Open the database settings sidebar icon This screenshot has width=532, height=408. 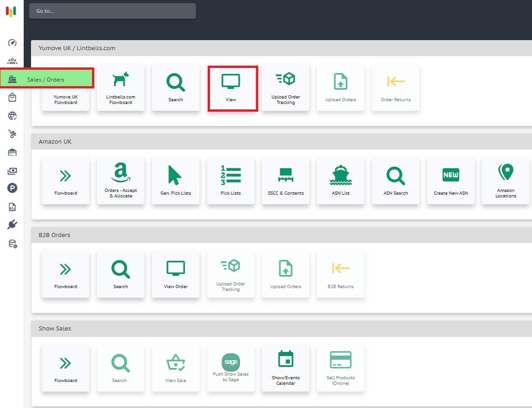coord(13,244)
